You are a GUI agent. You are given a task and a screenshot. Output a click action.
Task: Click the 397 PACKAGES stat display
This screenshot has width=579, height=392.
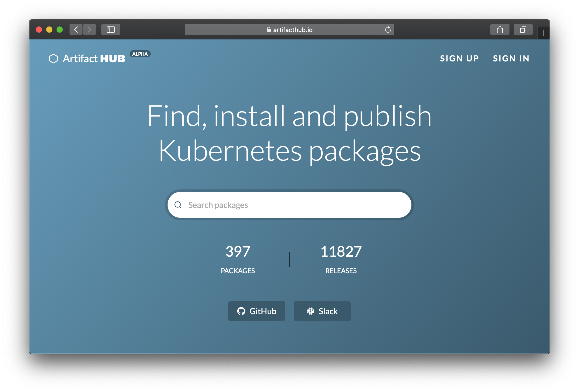[238, 258]
